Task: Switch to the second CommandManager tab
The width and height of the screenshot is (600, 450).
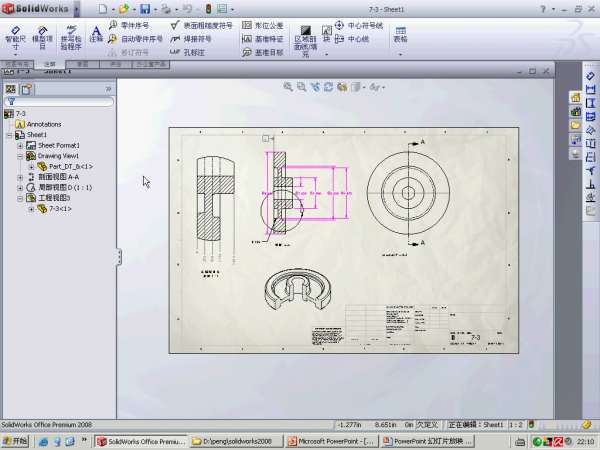Action: tap(49, 63)
